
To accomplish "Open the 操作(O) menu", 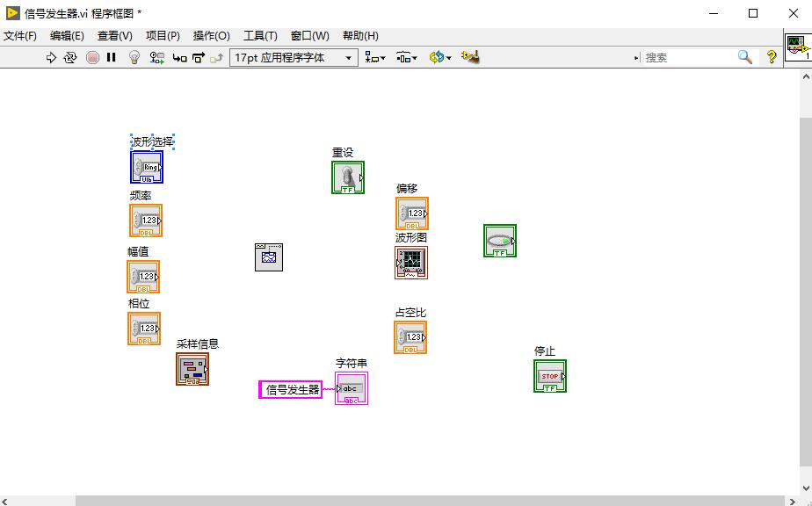I will [x=211, y=36].
